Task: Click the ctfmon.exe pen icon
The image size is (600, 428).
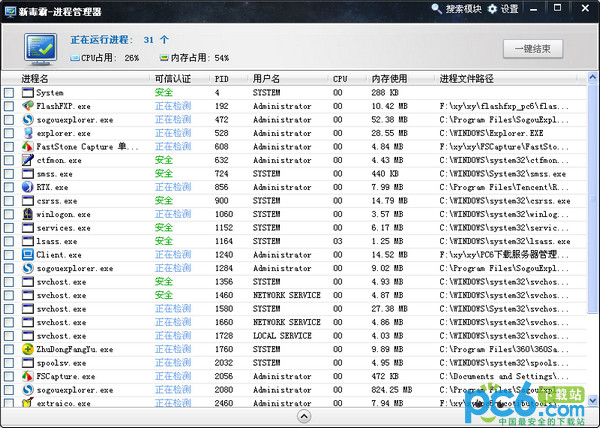Action: [x=28, y=159]
